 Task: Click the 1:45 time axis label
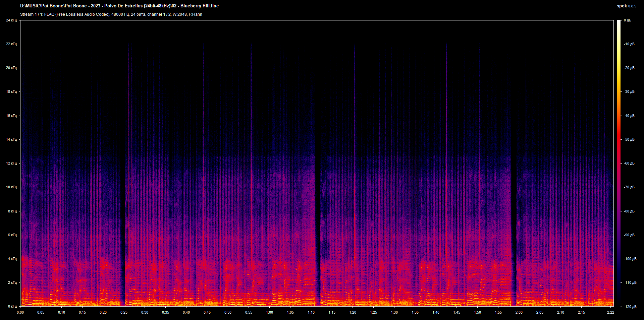[457, 313]
